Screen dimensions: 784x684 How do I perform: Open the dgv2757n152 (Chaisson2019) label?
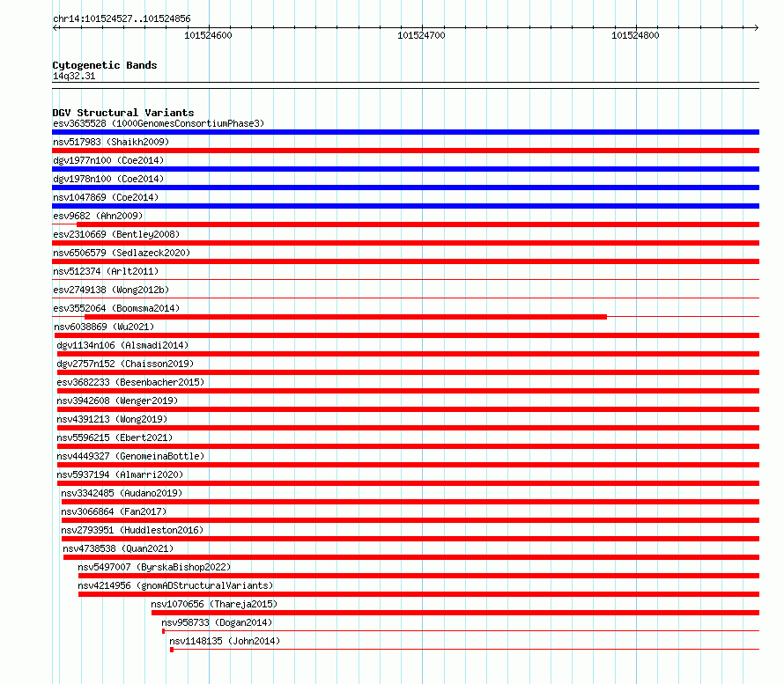pyautogui.click(x=125, y=364)
